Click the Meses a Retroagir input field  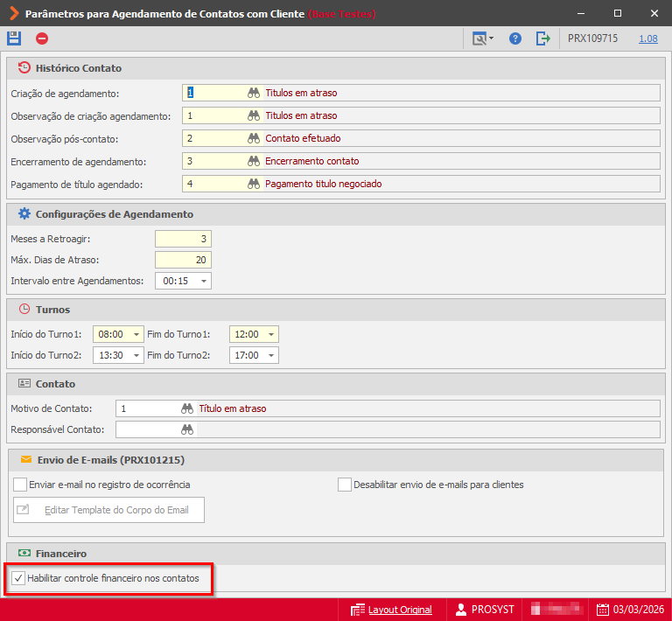(183, 239)
